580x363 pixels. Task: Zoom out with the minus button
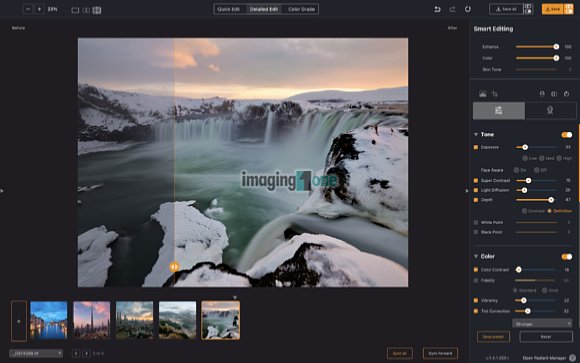point(28,9)
